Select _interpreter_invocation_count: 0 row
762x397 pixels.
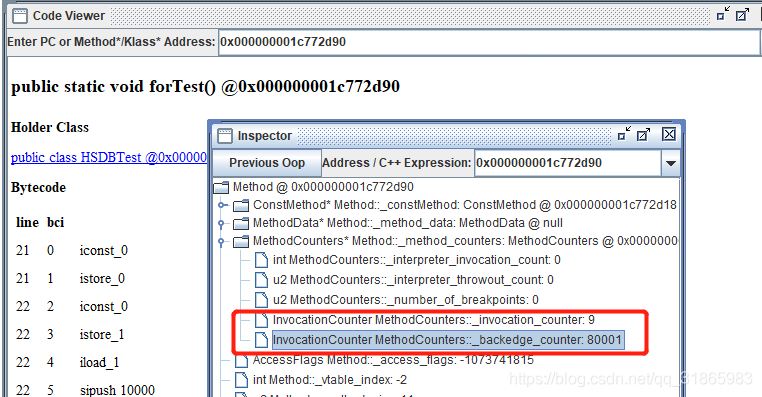pyautogui.click(x=416, y=260)
